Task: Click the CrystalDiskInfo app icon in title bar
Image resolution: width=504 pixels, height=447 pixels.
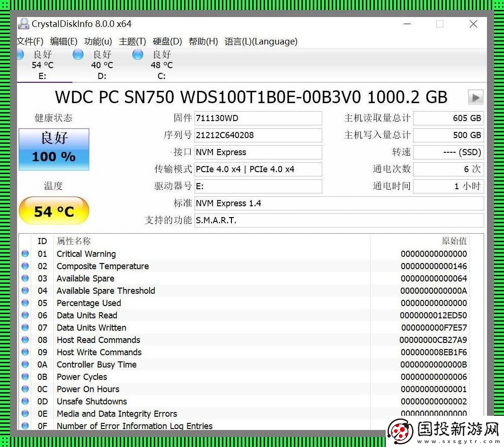Action: pyautogui.click(x=24, y=24)
